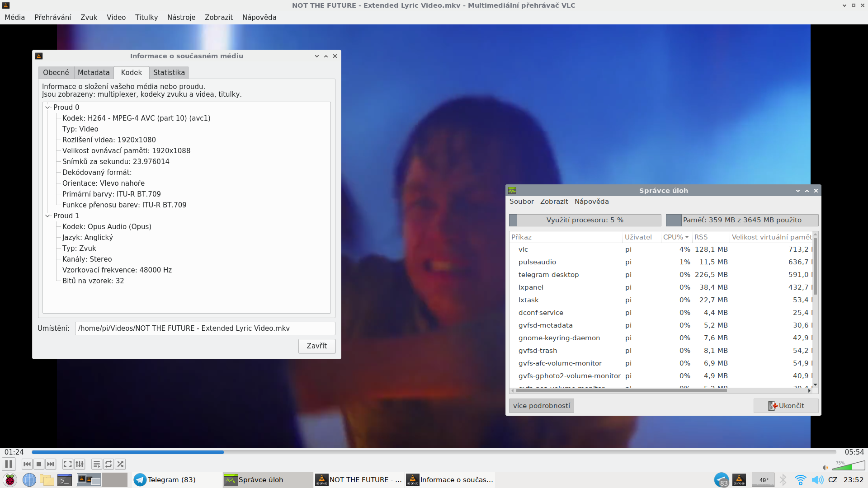Switch to the Statistika tab
Screen dimensions: 868x488
(x=169, y=72)
